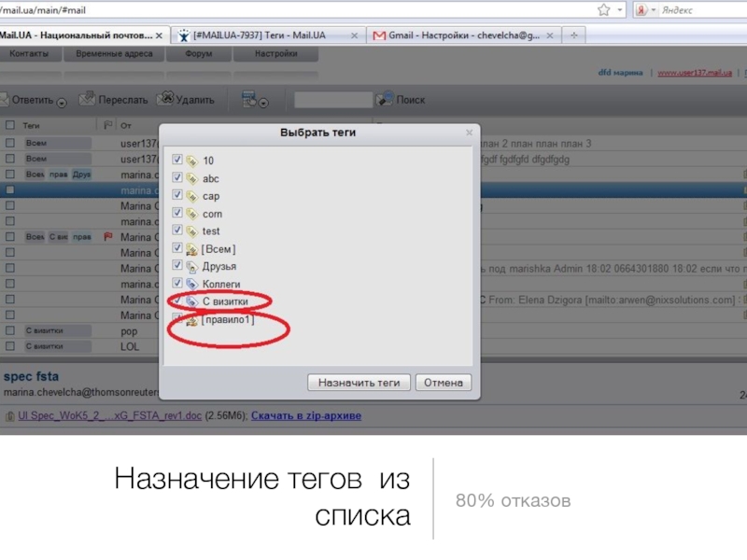
Task: Open the Форум tab
Action: [199, 53]
